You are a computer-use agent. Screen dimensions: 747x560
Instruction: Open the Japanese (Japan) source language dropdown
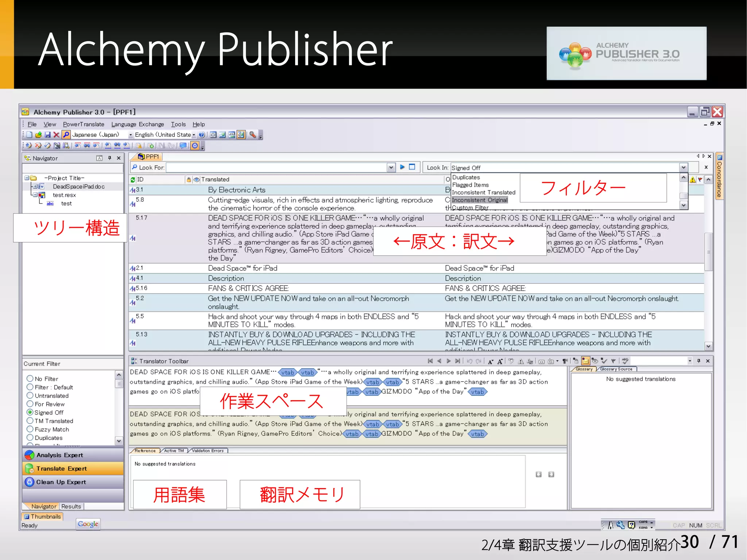130,135
